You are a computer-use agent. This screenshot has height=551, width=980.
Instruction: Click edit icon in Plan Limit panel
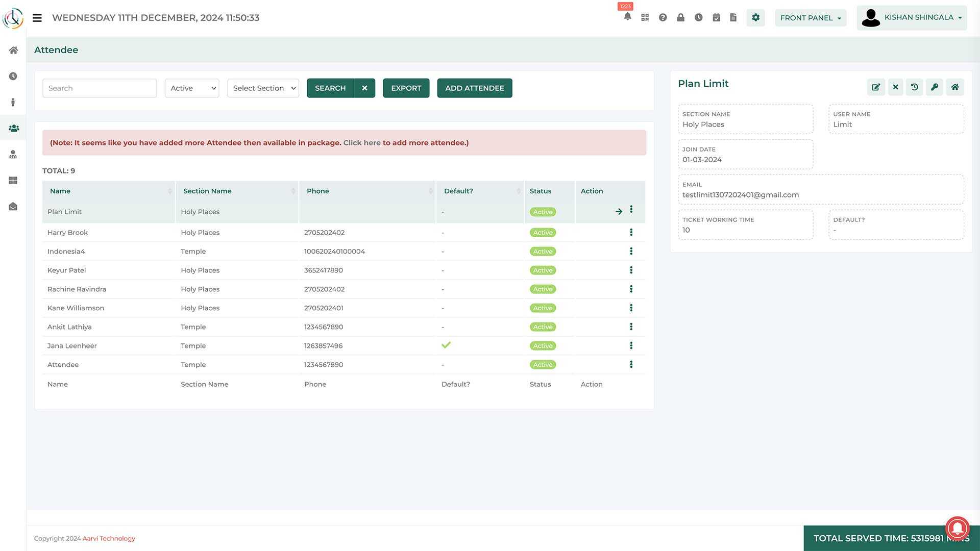click(876, 87)
